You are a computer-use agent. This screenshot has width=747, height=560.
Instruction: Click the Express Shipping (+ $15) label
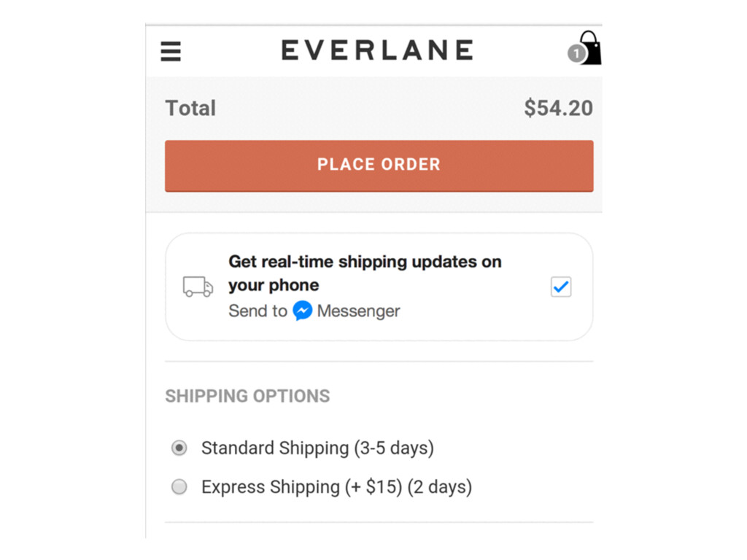302,486
